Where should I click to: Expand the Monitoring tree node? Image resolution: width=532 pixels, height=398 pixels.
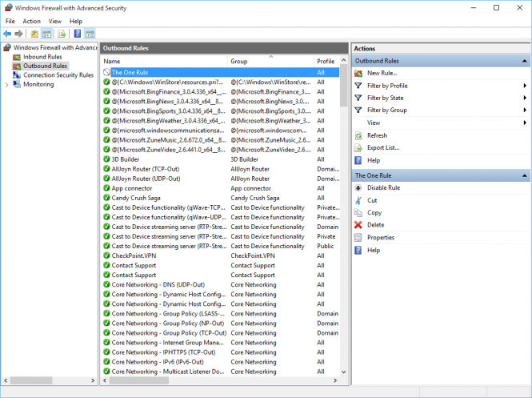coord(6,84)
